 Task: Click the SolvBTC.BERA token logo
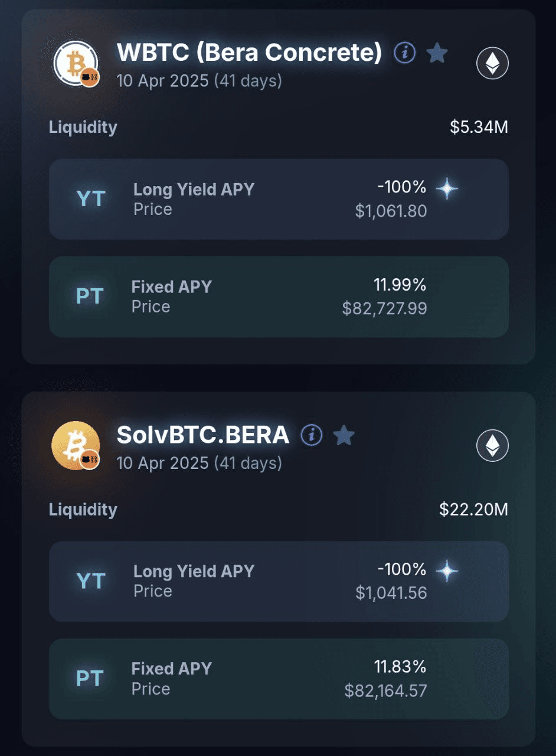click(76, 446)
